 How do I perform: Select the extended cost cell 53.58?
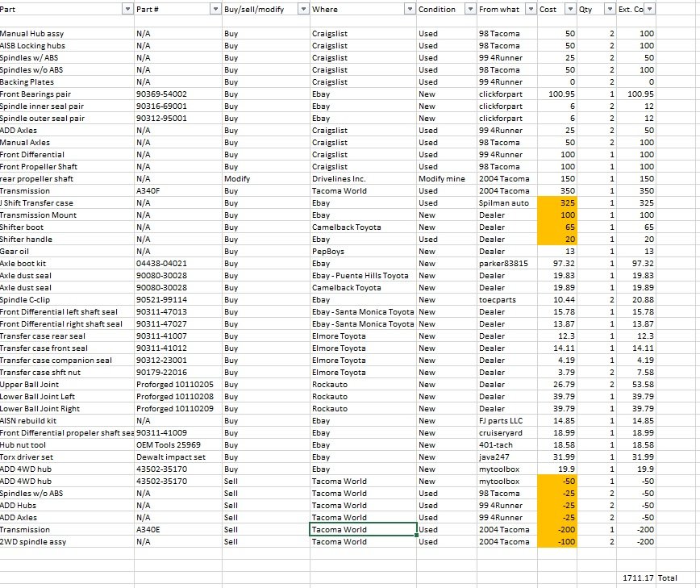pyautogui.click(x=636, y=384)
